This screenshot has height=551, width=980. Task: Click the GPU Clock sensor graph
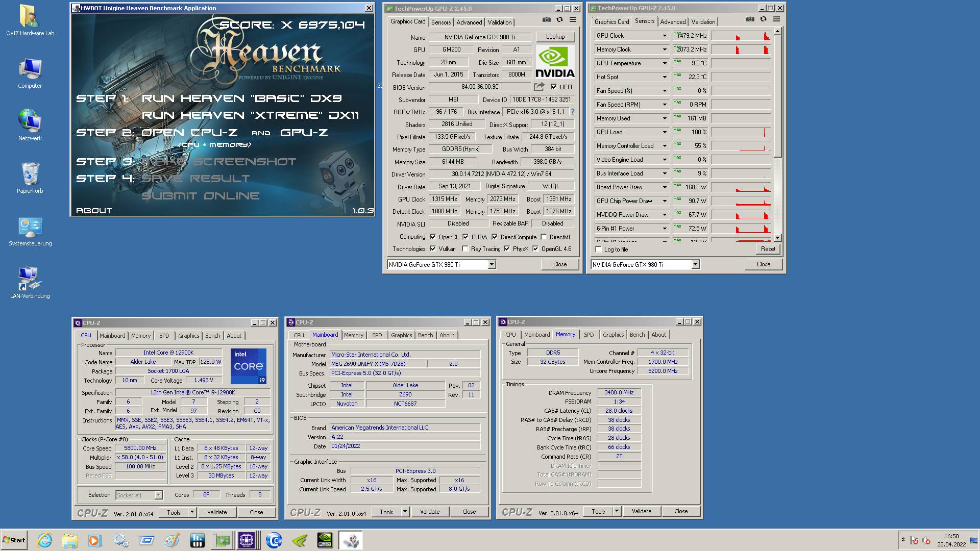click(x=741, y=36)
